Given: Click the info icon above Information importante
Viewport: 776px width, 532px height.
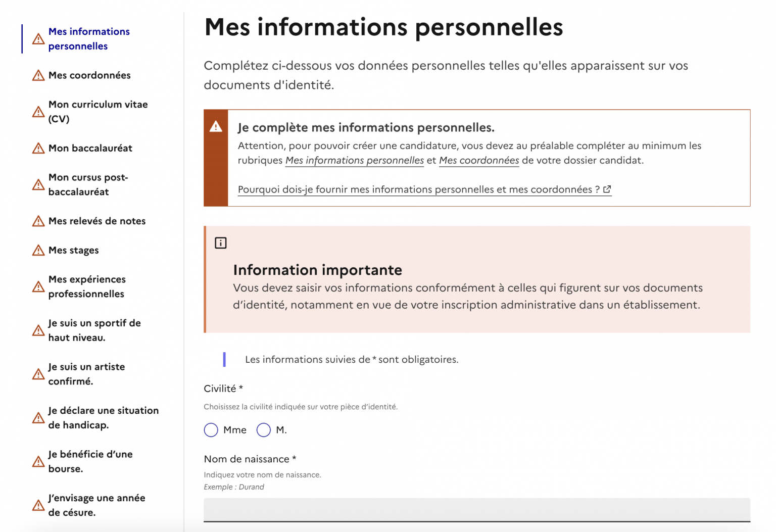Looking at the screenshot, I should coord(220,243).
